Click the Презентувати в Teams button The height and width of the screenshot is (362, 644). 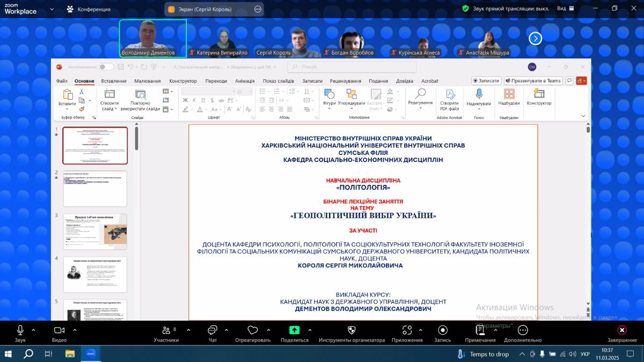(533, 80)
